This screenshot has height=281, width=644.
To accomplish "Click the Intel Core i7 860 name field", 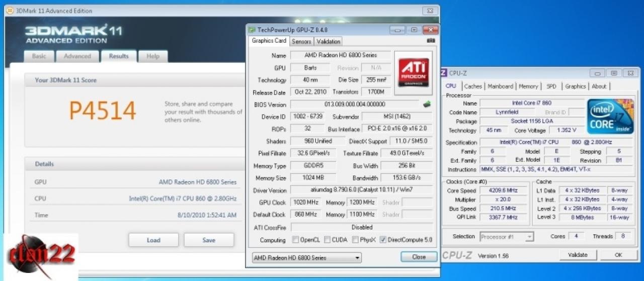I will coord(531,103).
